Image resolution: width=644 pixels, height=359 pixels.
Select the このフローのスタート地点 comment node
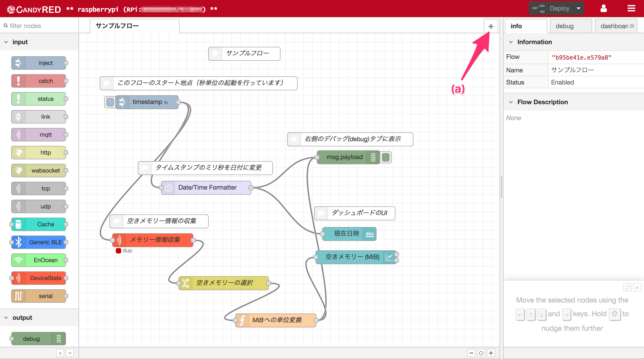point(199,83)
